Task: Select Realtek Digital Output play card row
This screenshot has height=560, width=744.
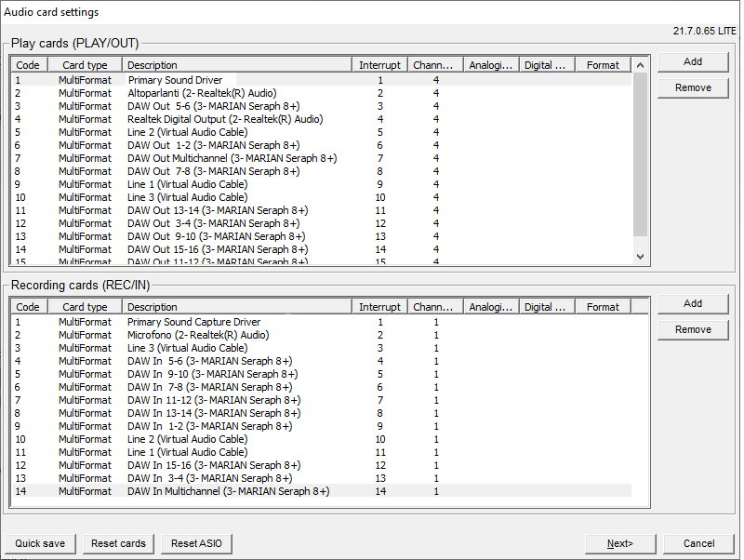Action: click(x=224, y=119)
